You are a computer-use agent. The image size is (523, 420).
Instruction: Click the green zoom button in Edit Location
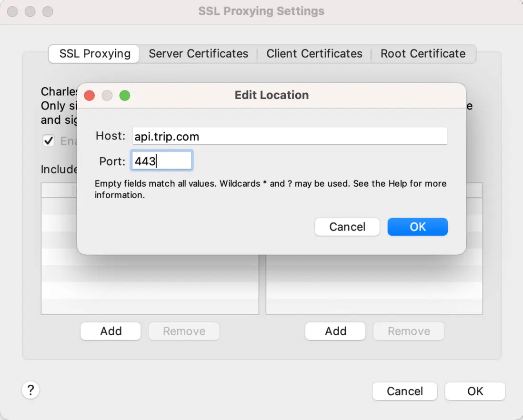(x=125, y=96)
